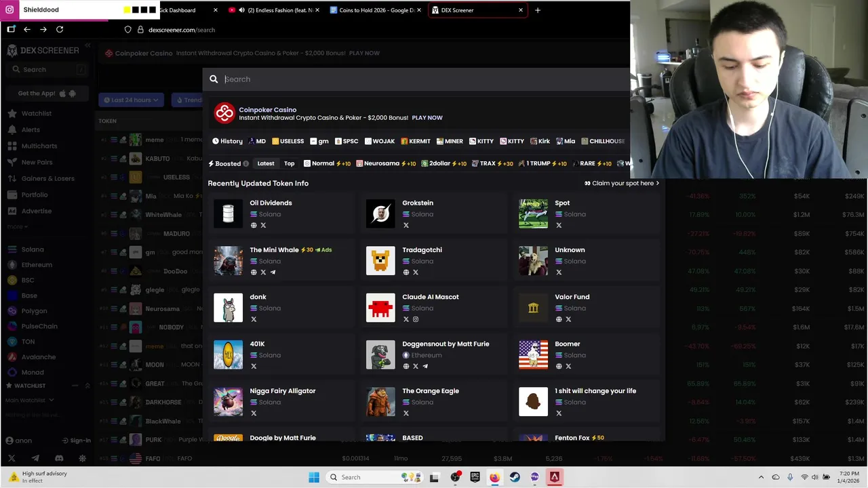Open CHILLHOUSE from search history
Viewport: 868px width, 488px height.
[603, 141]
